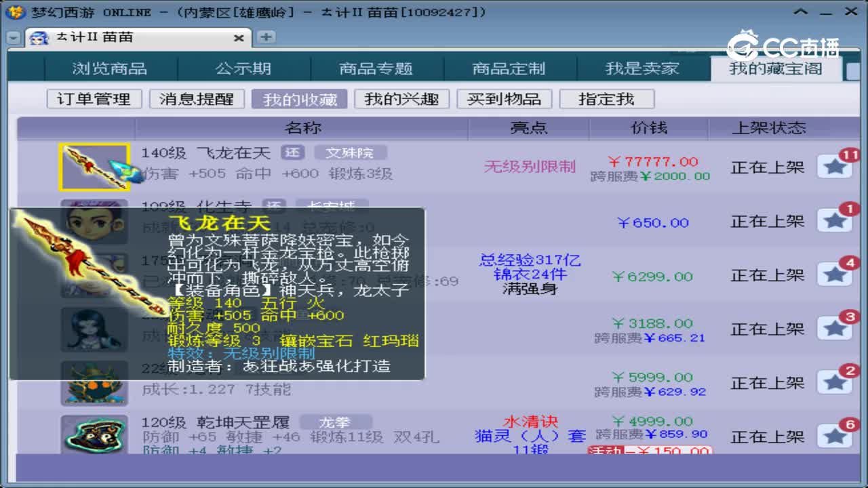Click price ￥3188.00

click(652, 323)
